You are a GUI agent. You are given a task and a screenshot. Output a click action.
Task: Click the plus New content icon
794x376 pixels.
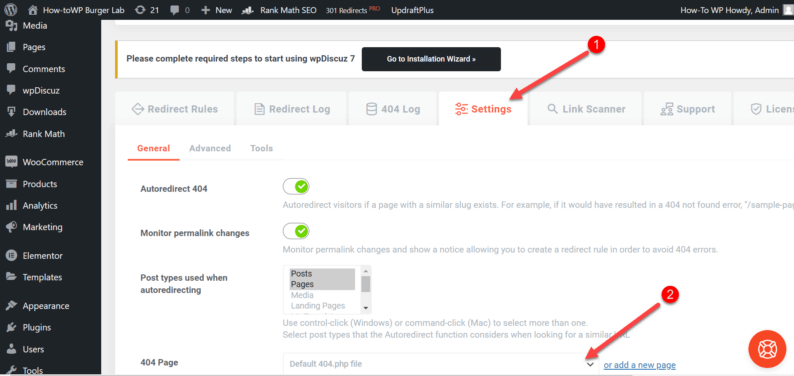coord(205,10)
